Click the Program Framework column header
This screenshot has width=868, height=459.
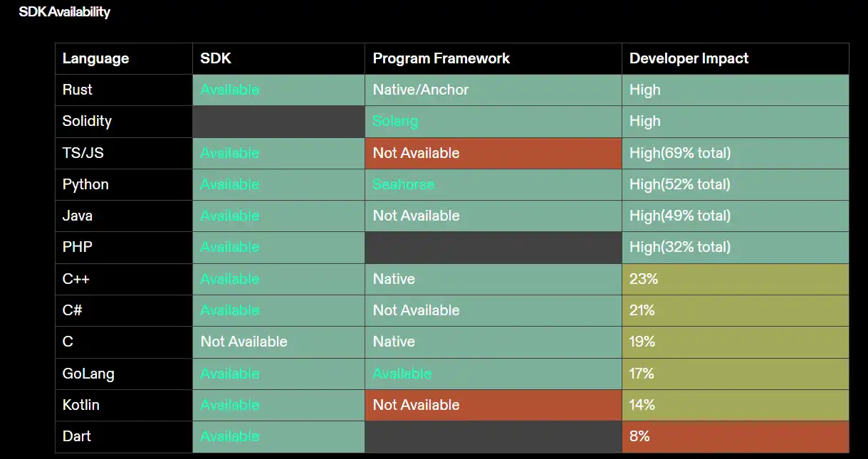[x=441, y=58]
